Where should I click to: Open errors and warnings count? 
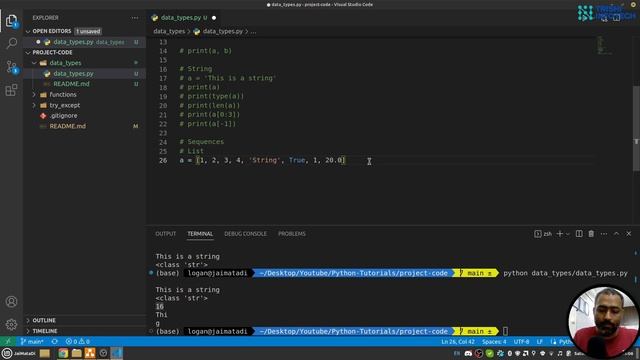(x=78, y=341)
